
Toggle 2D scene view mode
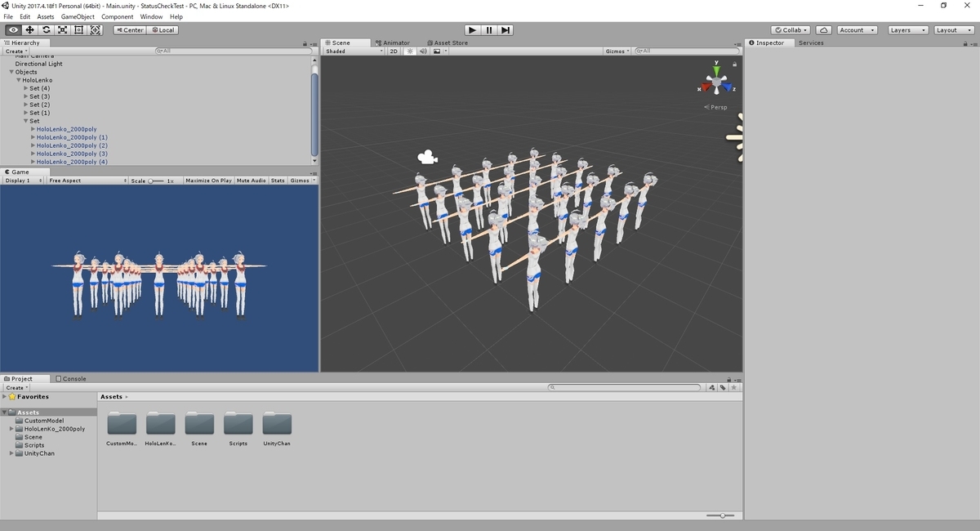click(x=394, y=51)
